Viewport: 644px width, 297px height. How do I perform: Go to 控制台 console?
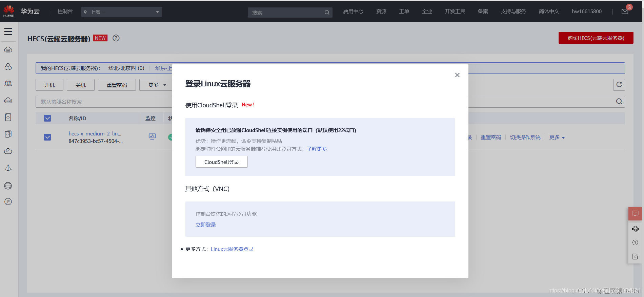[65, 12]
